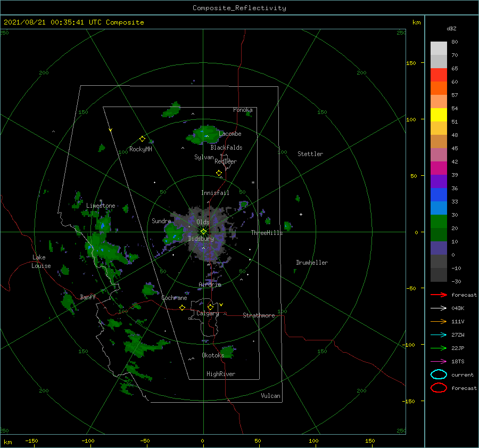The height and width of the screenshot is (448, 479).
Task: Click the yellow diamond marker south of RedDeer
Action: point(219,173)
